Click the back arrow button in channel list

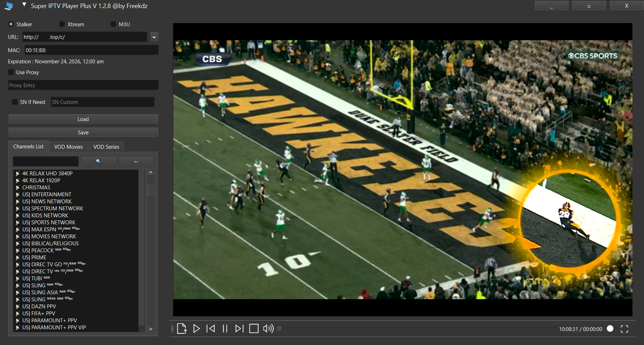[x=136, y=161]
